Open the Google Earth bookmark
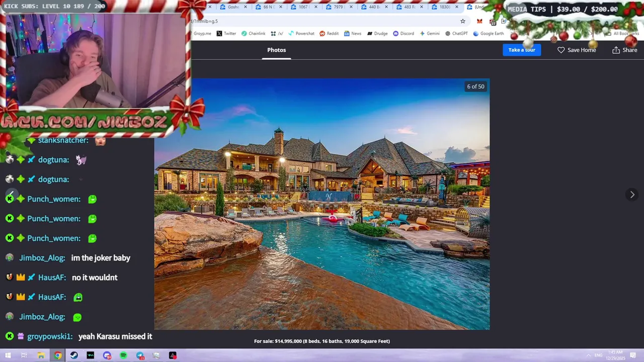The image size is (644, 362). (489, 34)
